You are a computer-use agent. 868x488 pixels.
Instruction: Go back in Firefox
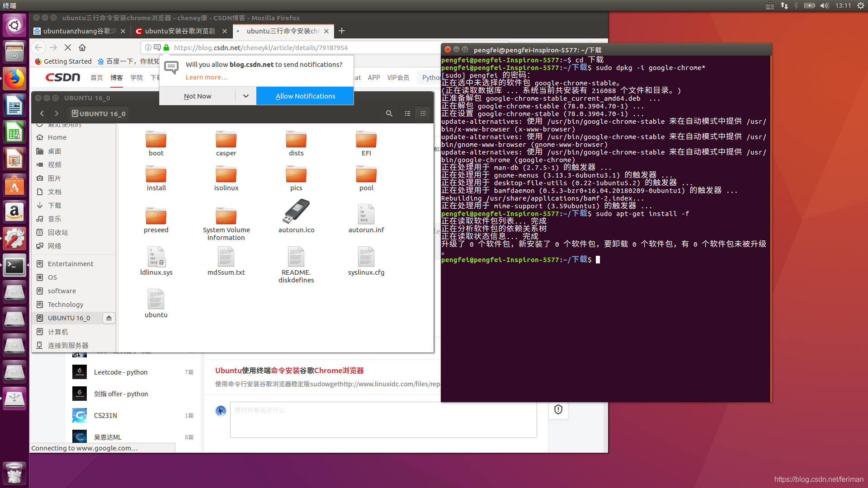pyautogui.click(x=38, y=47)
